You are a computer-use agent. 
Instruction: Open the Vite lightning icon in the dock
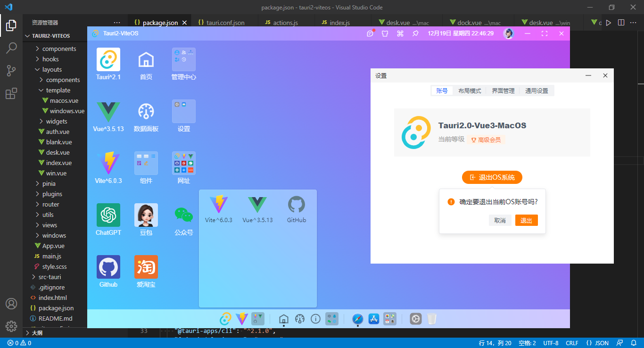pyautogui.click(x=242, y=319)
